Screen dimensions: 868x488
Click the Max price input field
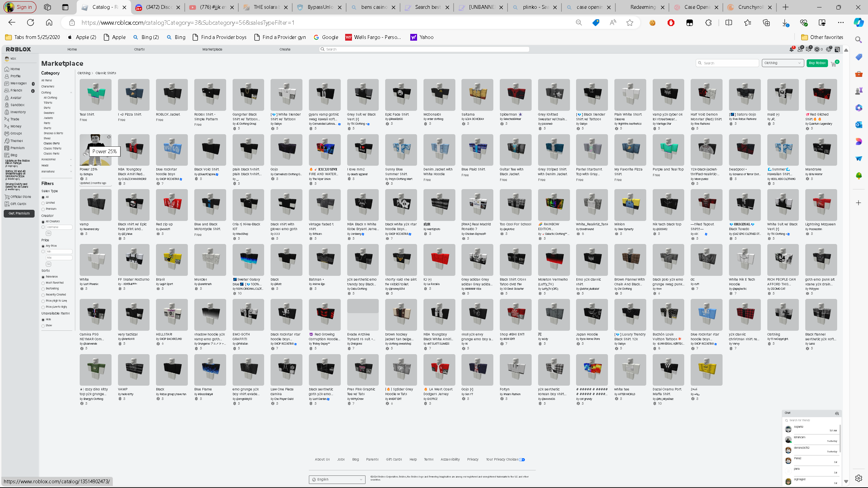tap(59, 258)
